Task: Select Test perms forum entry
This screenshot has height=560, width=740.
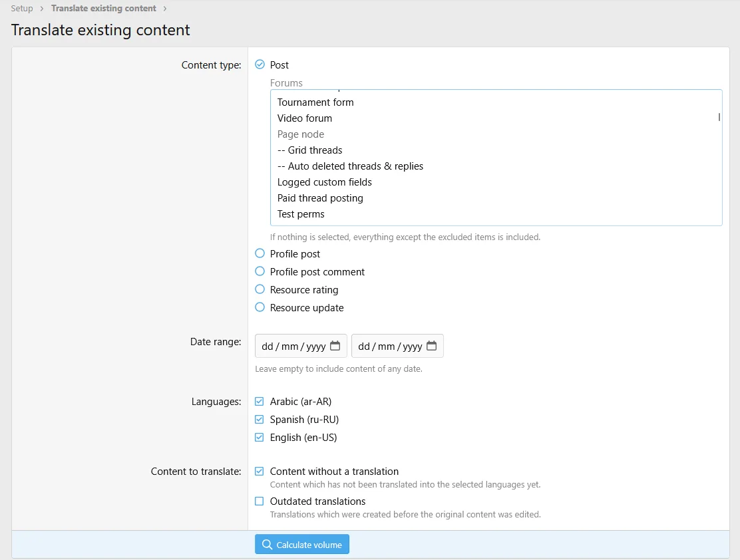Action: point(496,215)
